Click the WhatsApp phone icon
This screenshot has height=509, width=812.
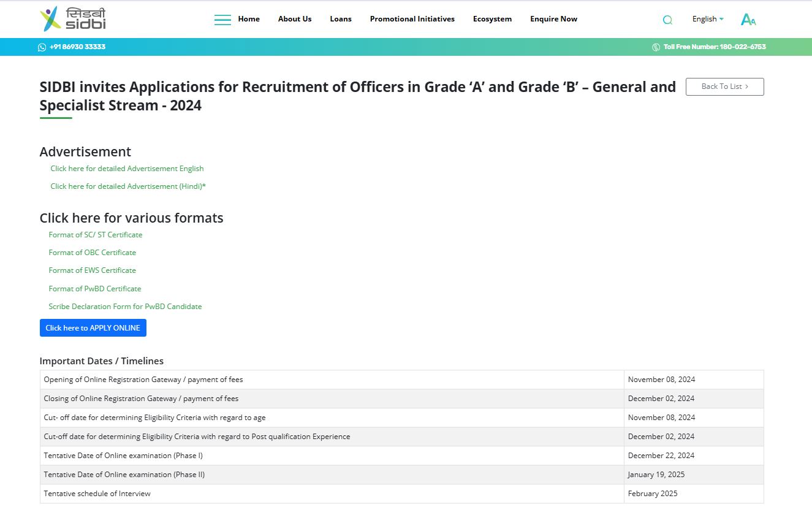pos(41,47)
